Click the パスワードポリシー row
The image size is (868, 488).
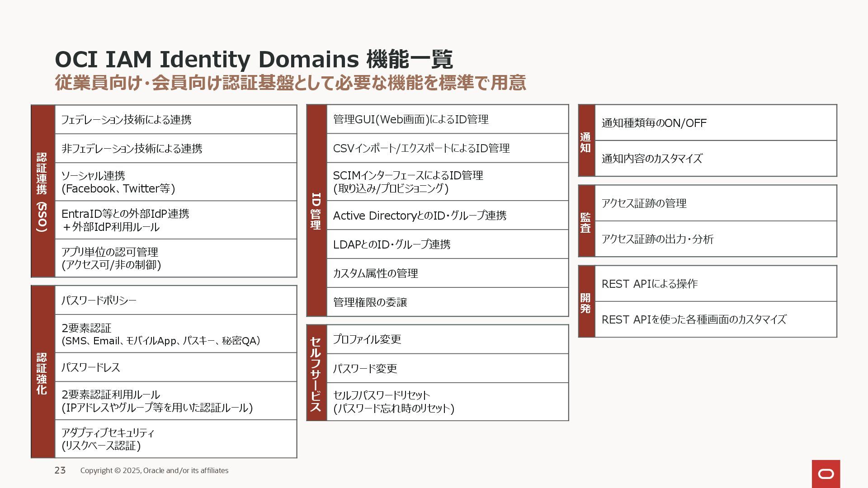click(x=175, y=300)
